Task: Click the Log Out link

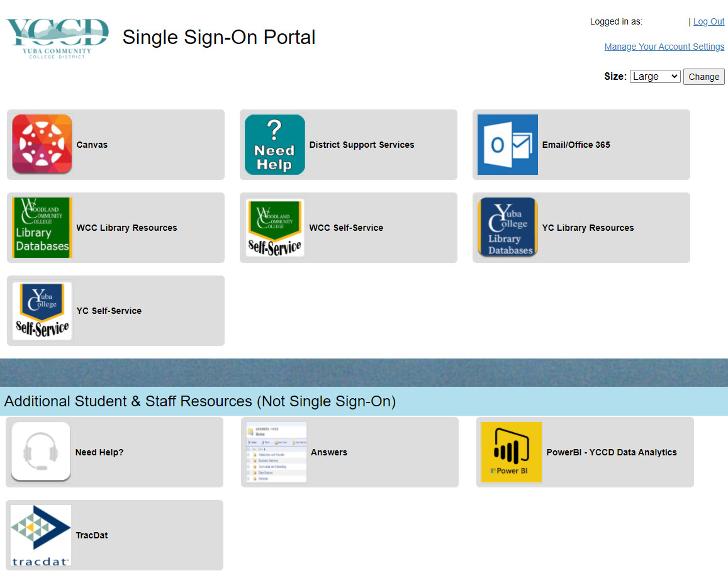Action: point(708,21)
